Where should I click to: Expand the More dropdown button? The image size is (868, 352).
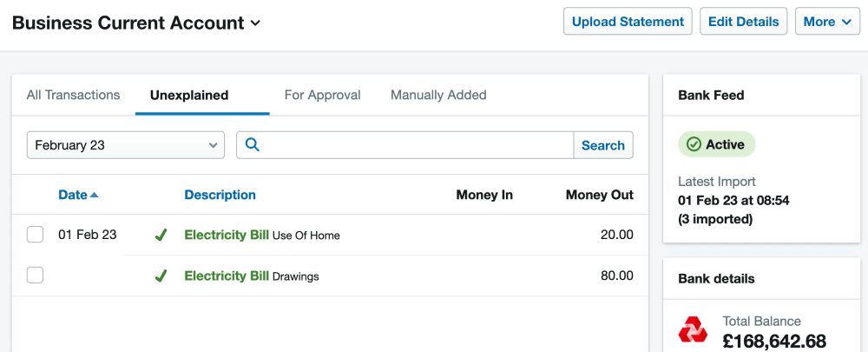[827, 22]
